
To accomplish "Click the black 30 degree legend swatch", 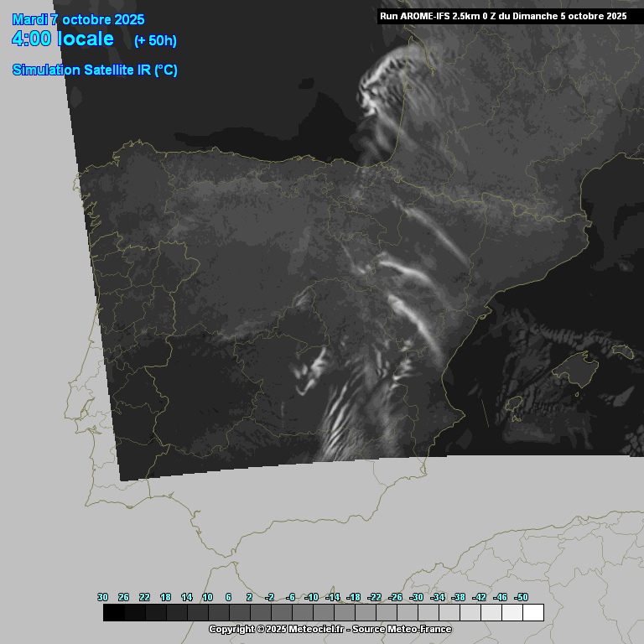I will 114,613.
